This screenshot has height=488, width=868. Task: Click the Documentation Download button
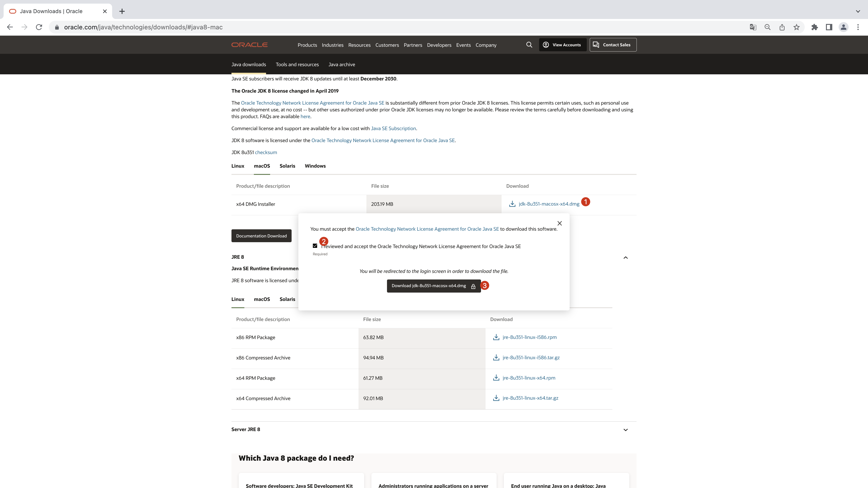[261, 235]
